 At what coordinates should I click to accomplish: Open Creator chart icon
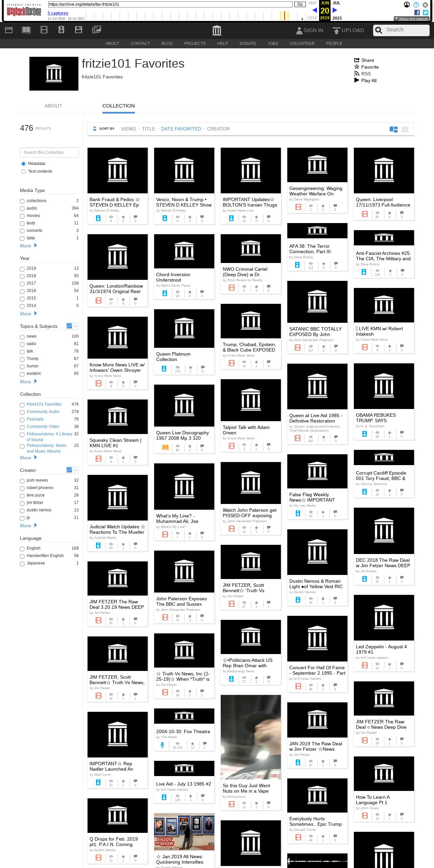pyautogui.click(x=69, y=470)
